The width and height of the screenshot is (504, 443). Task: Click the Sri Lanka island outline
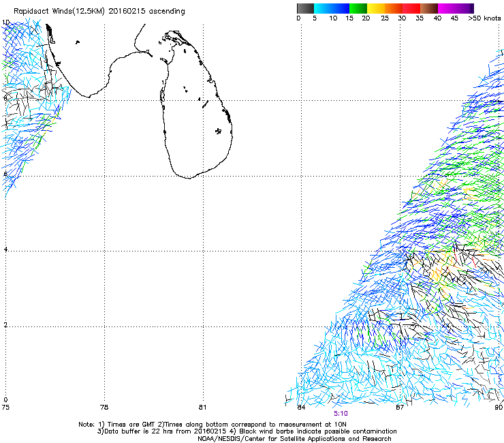(195, 104)
